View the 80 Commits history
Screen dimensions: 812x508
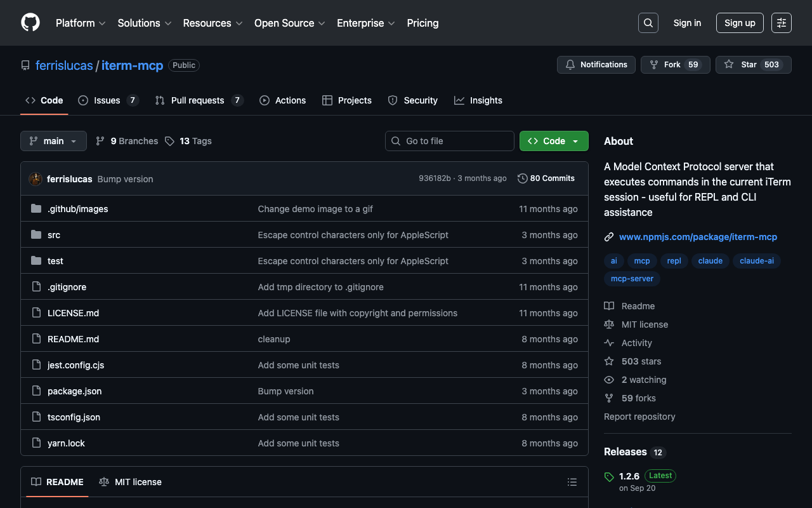(546, 178)
